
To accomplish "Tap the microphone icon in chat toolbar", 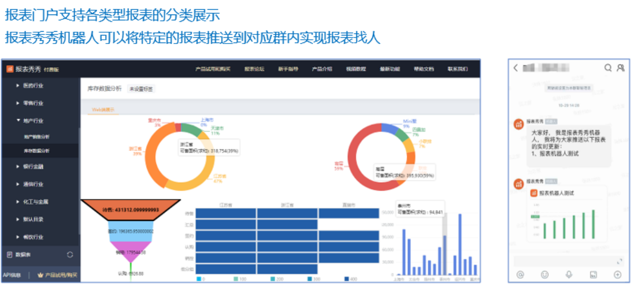I will (x=569, y=274).
